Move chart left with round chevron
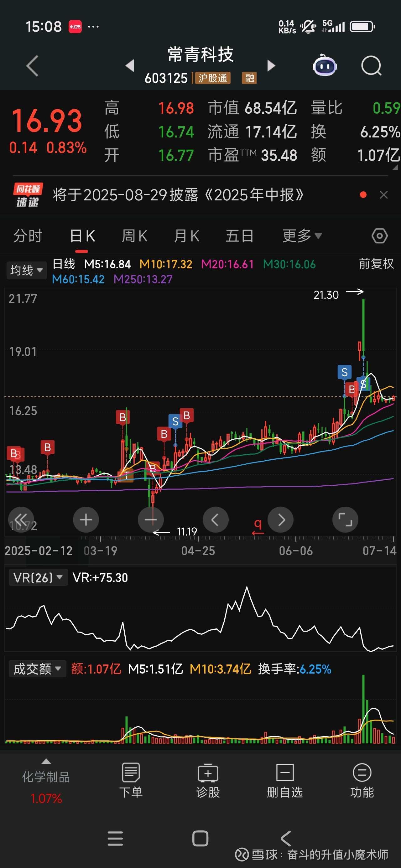This screenshot has height=868, width=401. coord(216,519)
